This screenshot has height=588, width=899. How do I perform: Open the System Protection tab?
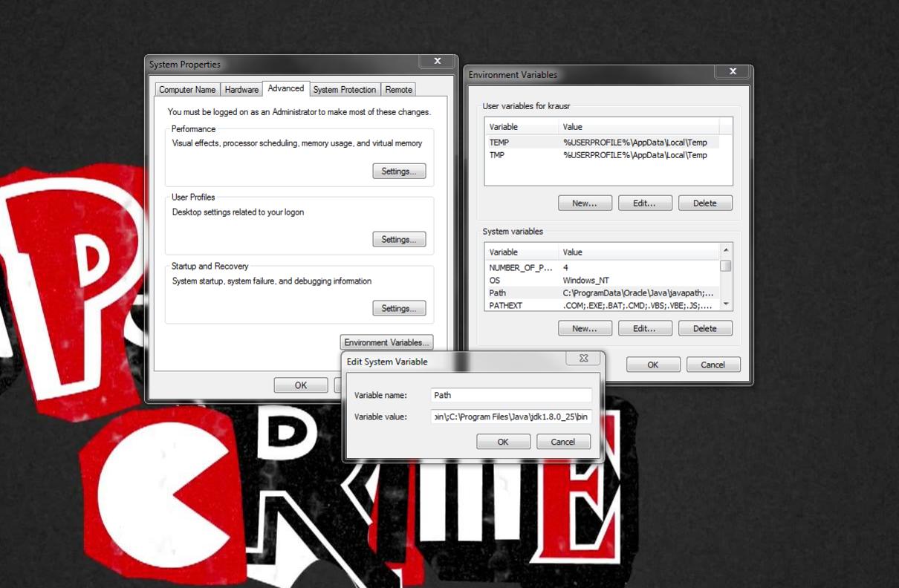pos(345,89)
